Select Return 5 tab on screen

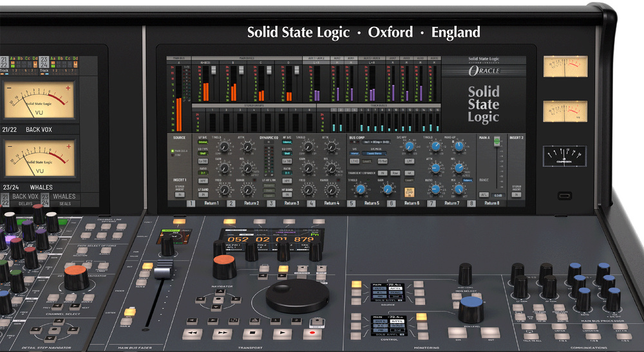(372, 203)
